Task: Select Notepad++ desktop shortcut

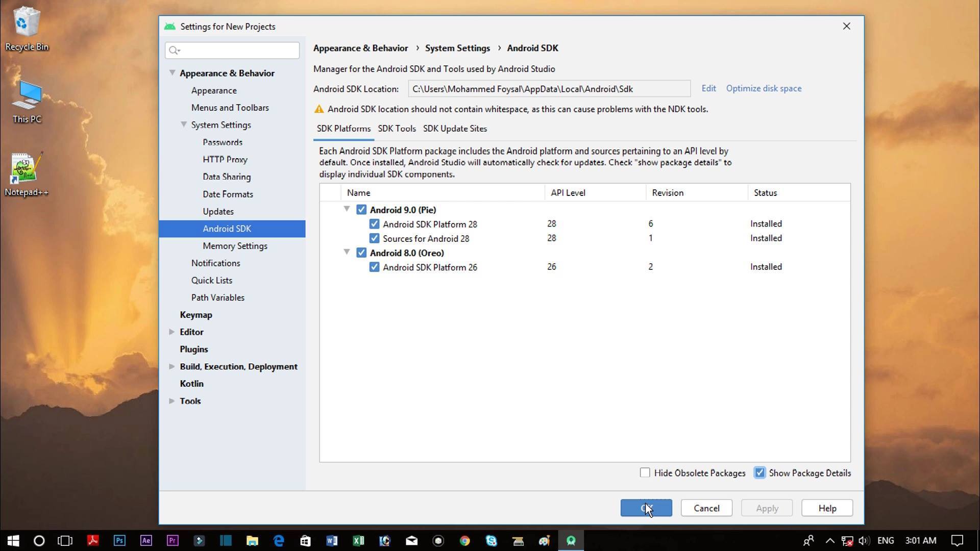Action: pos(27,175)
